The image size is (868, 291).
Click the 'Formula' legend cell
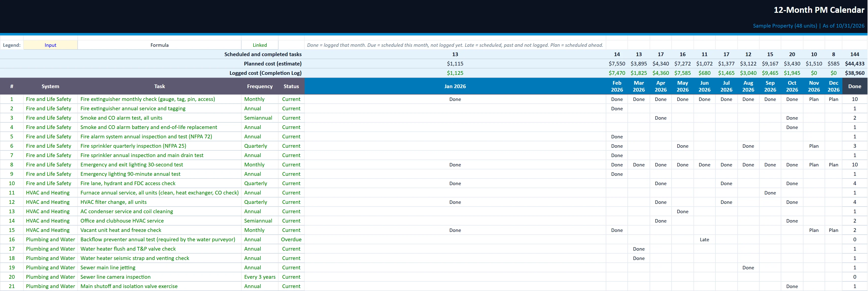pos(159,45)
